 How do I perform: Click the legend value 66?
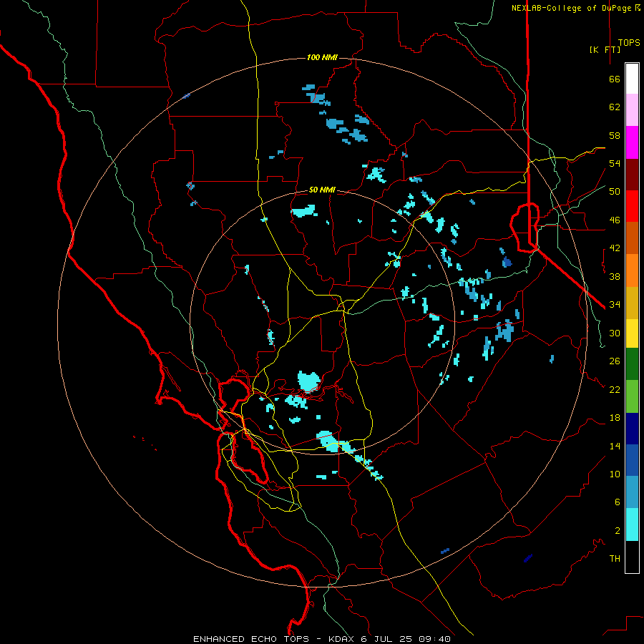pyautogui.click(x=615, y=79)
